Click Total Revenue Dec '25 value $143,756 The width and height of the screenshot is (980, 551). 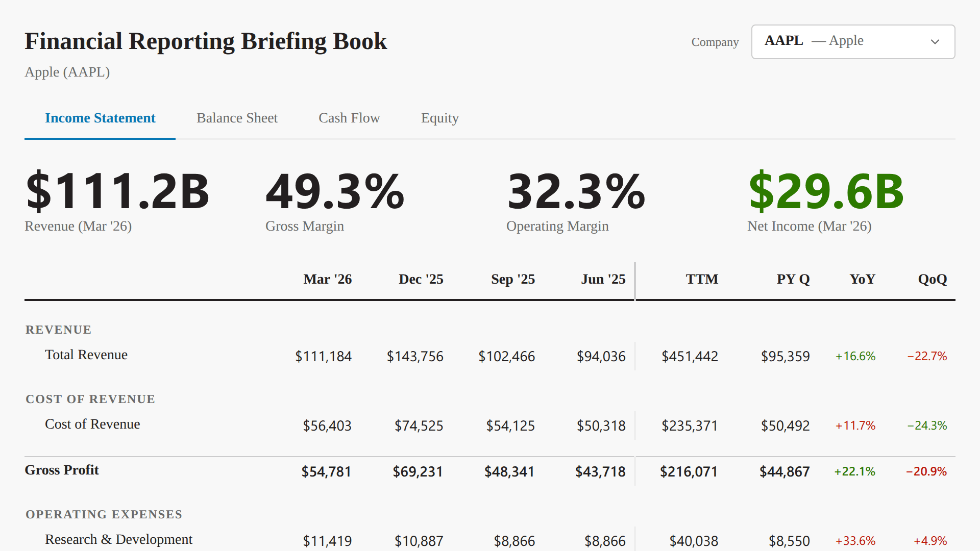[415, 356]
